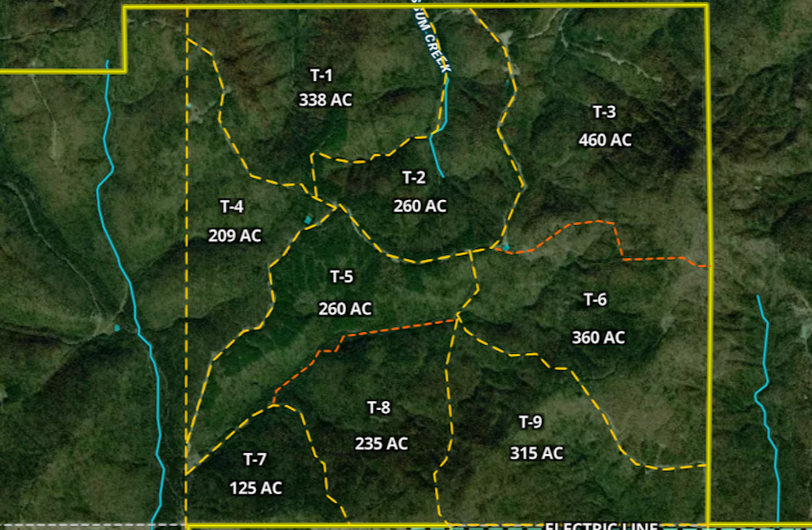Select the T-3 tract label

[604, 112]
